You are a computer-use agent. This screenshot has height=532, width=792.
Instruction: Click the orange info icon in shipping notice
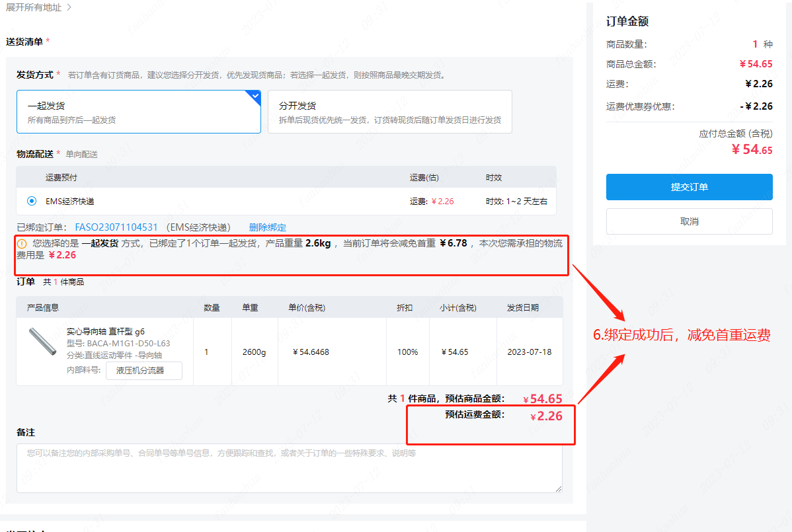[x=22, y=243]
